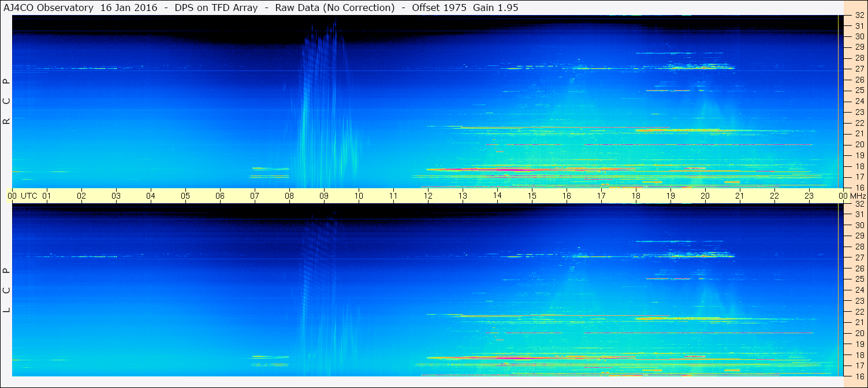Select the 10 hour mark on UTC axis
868x388 pixels.
pyautogui.click(x=359, y=196)
